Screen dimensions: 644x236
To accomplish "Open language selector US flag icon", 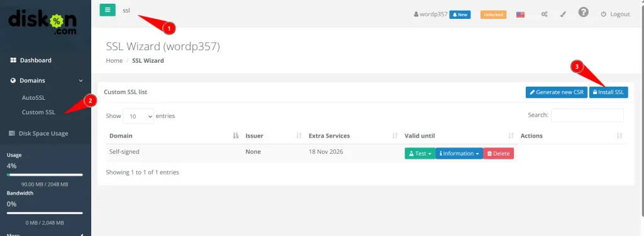I will point(520,14).
